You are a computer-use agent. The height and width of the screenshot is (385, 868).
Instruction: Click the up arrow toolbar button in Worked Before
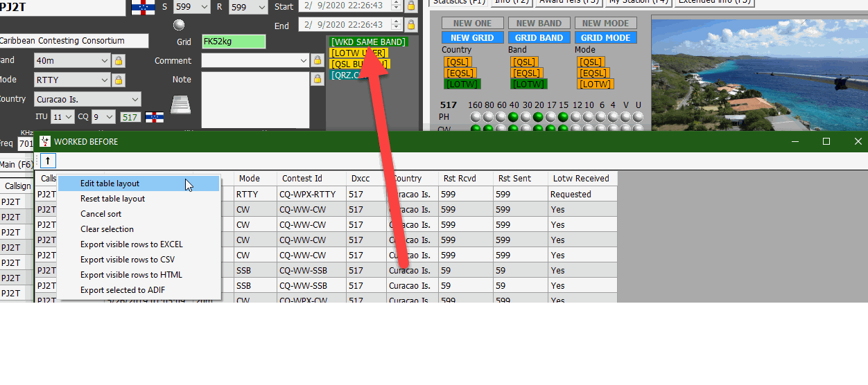tap(48, 161)
